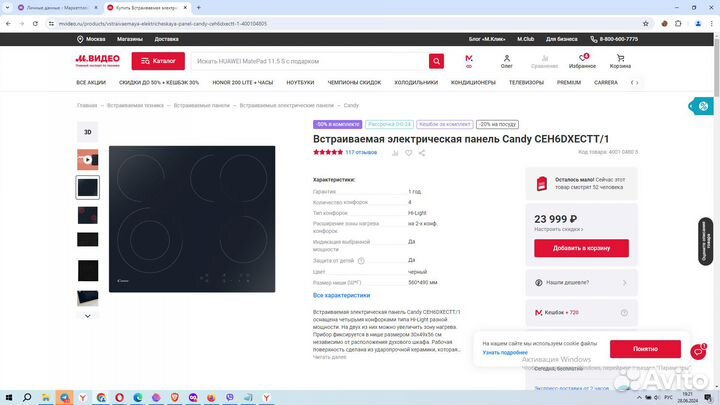Open PREMIUM menu item
Image resolution: width=720 pixels, height=405 pixels.
click(569, 83)
